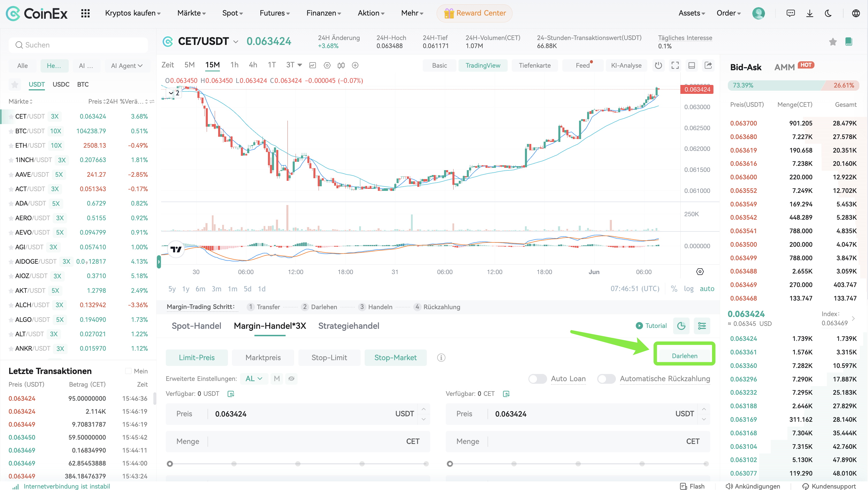This screenshot has width=868, height=490.
Task: Click the Darlehen loan button
Action: [684, 356]
